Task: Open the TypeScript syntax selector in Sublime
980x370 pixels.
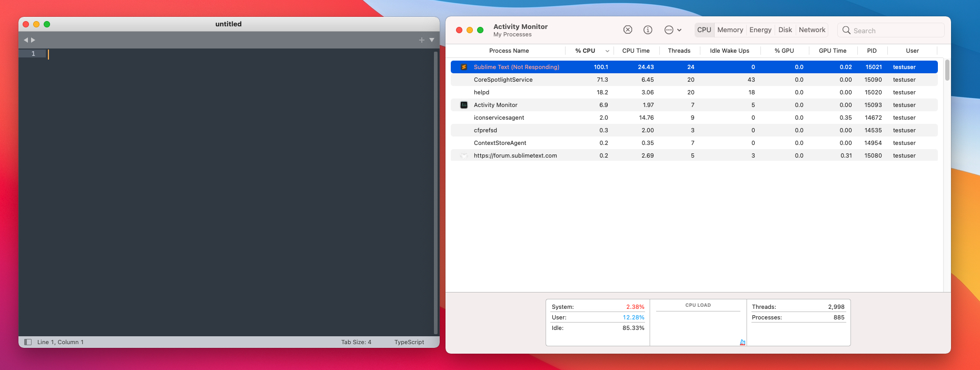Action: click(409, 342)
